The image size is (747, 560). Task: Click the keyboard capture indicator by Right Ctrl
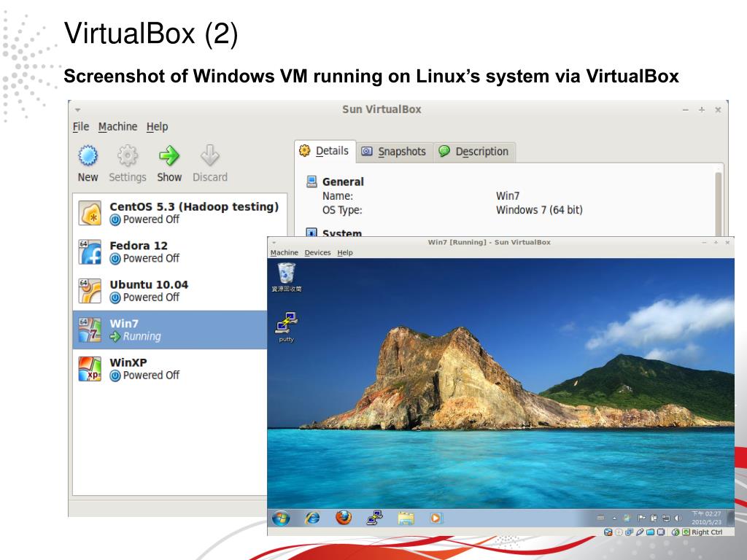tap(686, 532)
